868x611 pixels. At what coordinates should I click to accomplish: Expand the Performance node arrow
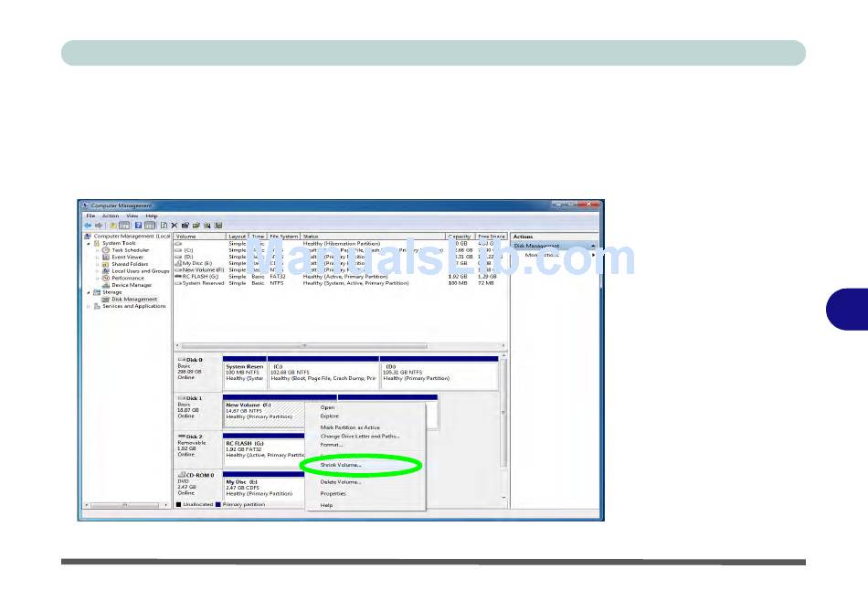coord(98,279)
